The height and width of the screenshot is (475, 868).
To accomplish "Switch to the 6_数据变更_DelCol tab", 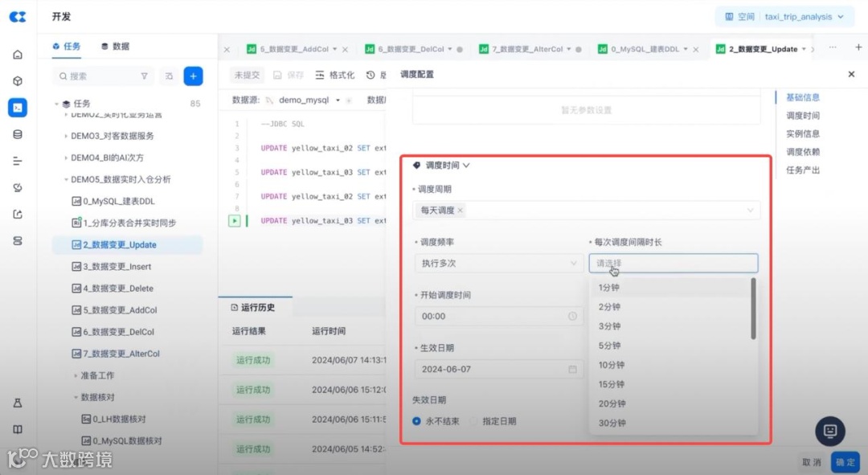I will click(411, 49).
